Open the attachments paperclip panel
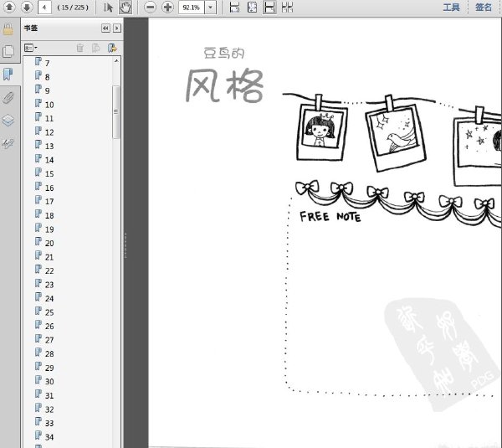This screenshot has width=502, height=448. click(8, 97)
